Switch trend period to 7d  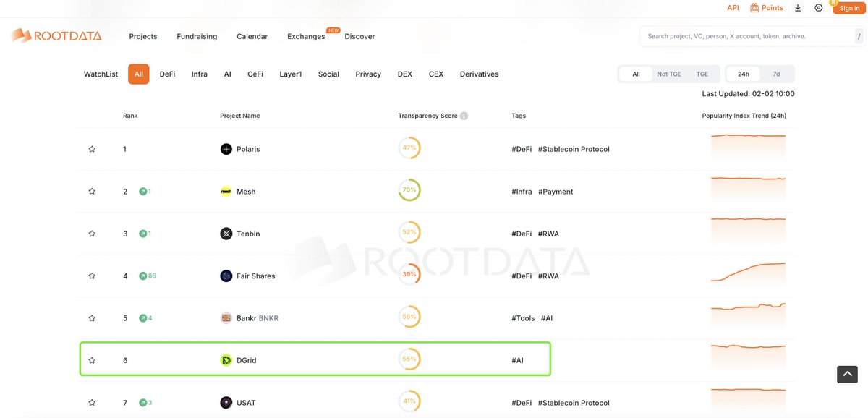tap(777, 74)
